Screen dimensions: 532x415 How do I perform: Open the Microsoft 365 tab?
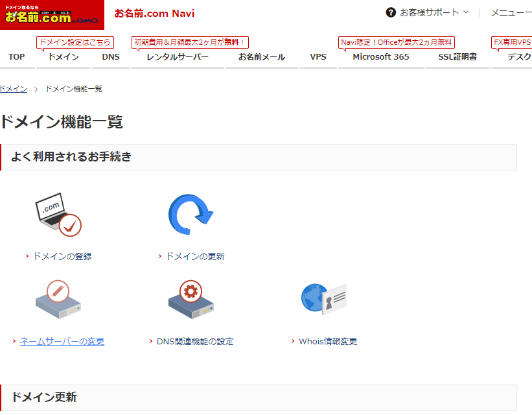point(381,56)
